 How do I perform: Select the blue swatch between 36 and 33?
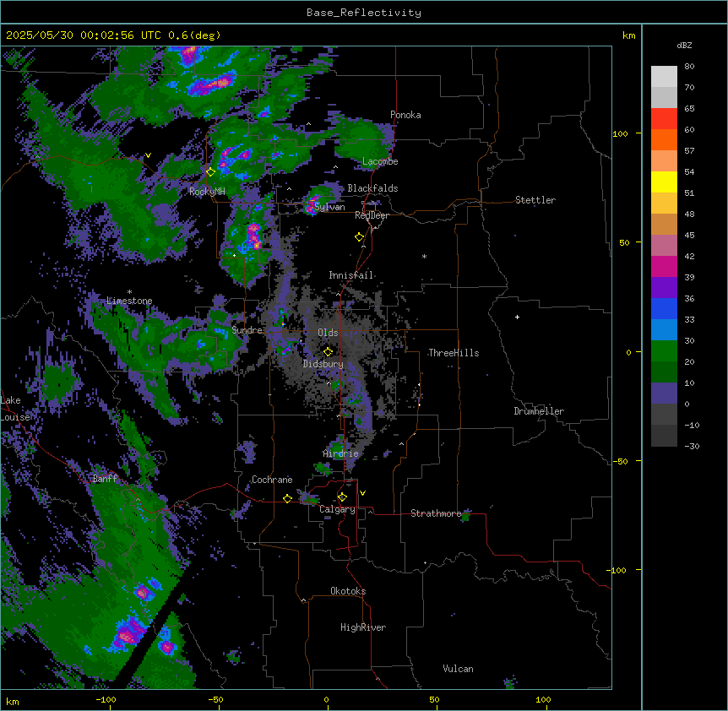(664, 308)
